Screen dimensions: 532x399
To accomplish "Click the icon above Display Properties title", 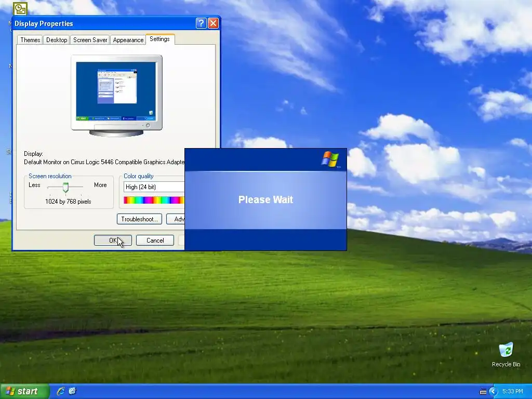I will tap(20, 8).
